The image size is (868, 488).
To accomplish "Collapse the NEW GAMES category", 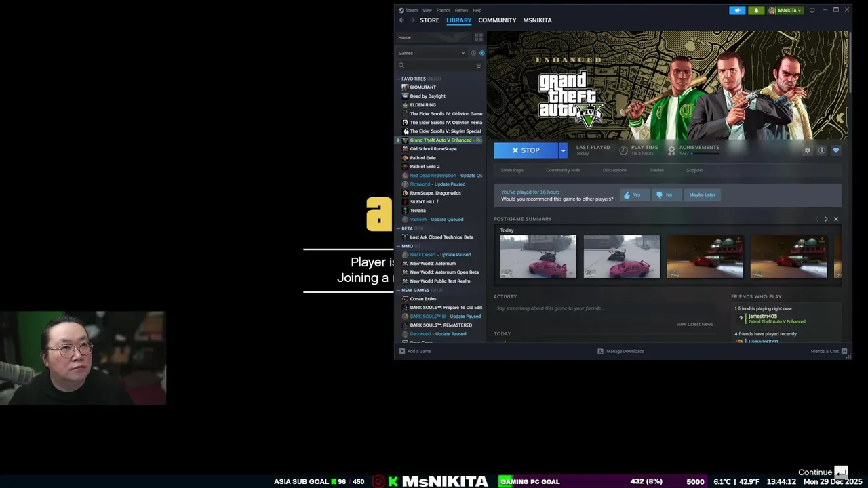I will coord(399,290).
